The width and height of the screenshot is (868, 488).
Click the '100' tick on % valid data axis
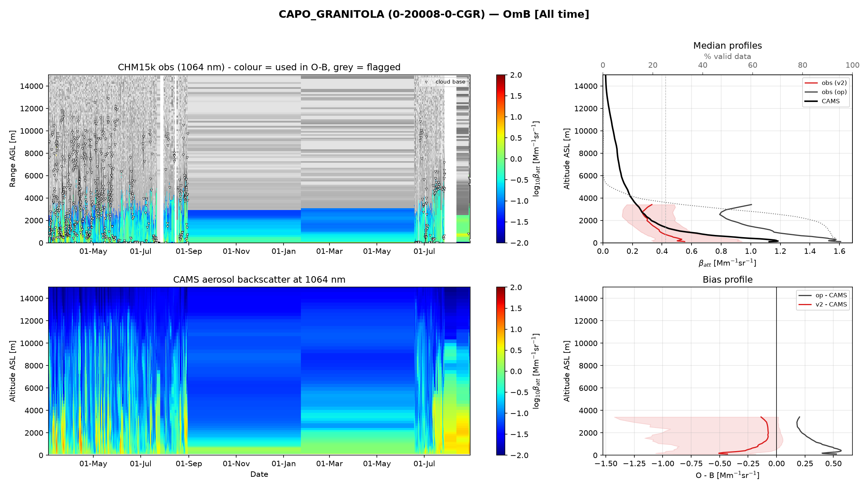pyautogui.click(x=852, y=65)
